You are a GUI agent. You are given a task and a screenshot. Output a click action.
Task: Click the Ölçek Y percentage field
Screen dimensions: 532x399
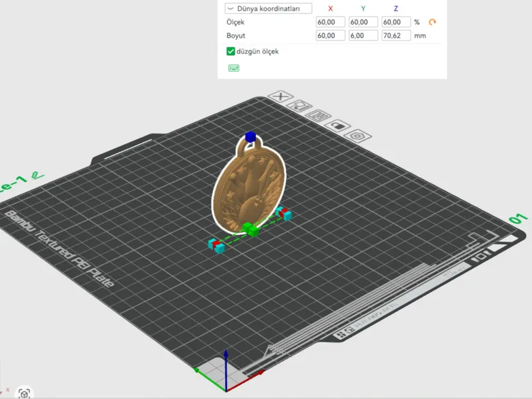click(x=363, y=22)
